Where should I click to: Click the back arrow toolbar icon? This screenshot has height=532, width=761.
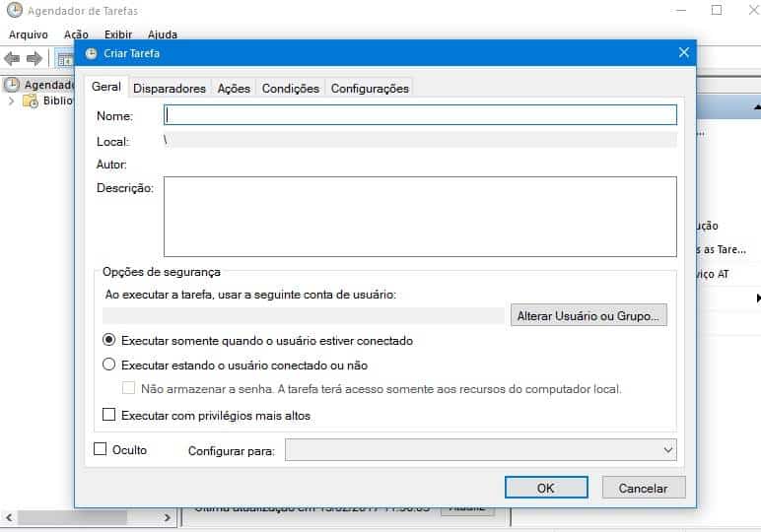13,59
